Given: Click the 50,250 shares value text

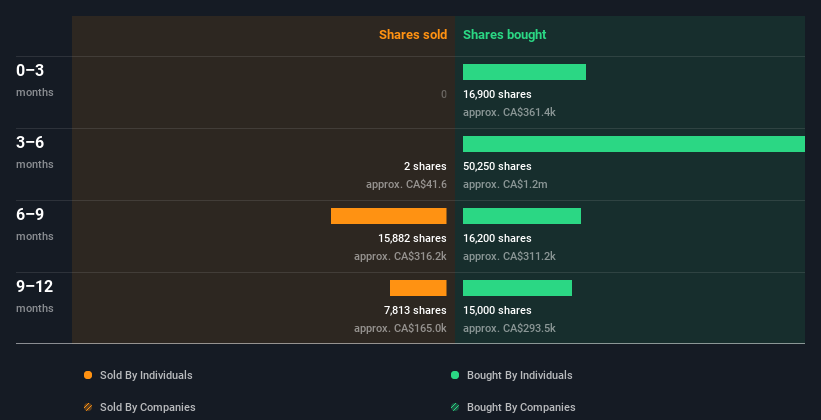Looking at the screenshot, I should (x=497, y=166).
